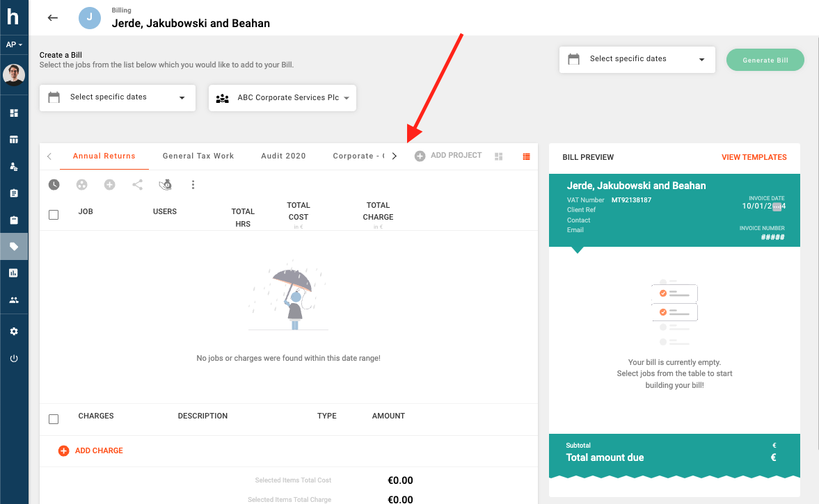
Task: Click the clock icon in jobs toolbar
Action: [x=54, y=185]
